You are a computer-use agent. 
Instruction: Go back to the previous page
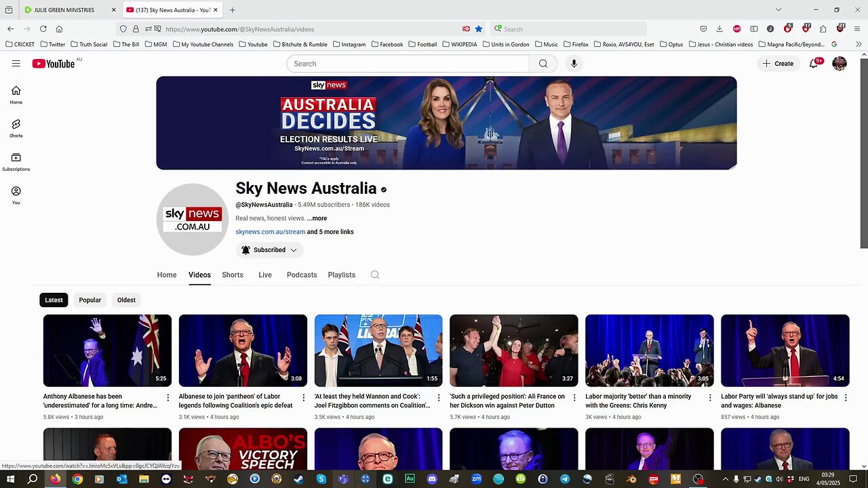coord(11,29)
